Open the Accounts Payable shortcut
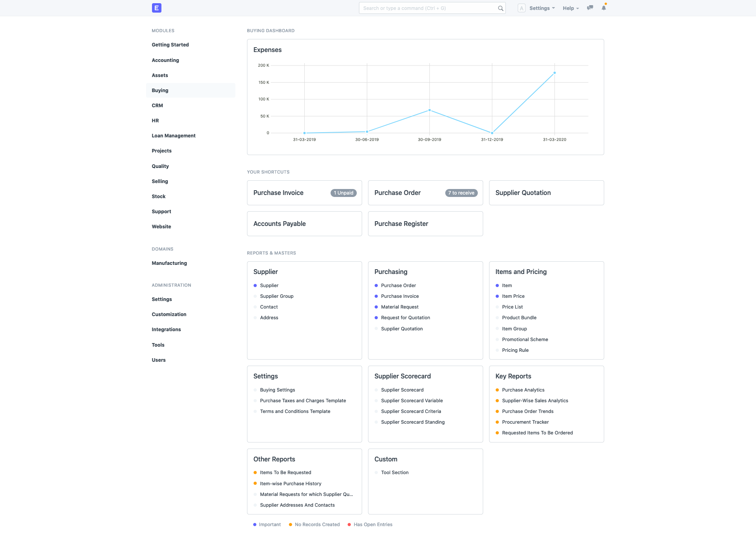Viewport: 756px width, 544px height. (x=279, y=224)
